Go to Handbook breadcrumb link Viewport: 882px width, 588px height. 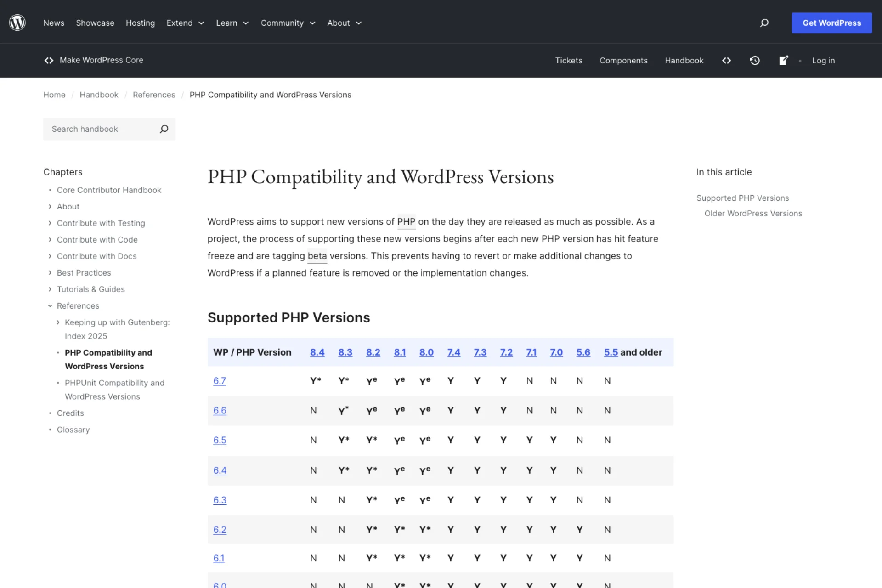coord(99,95)
